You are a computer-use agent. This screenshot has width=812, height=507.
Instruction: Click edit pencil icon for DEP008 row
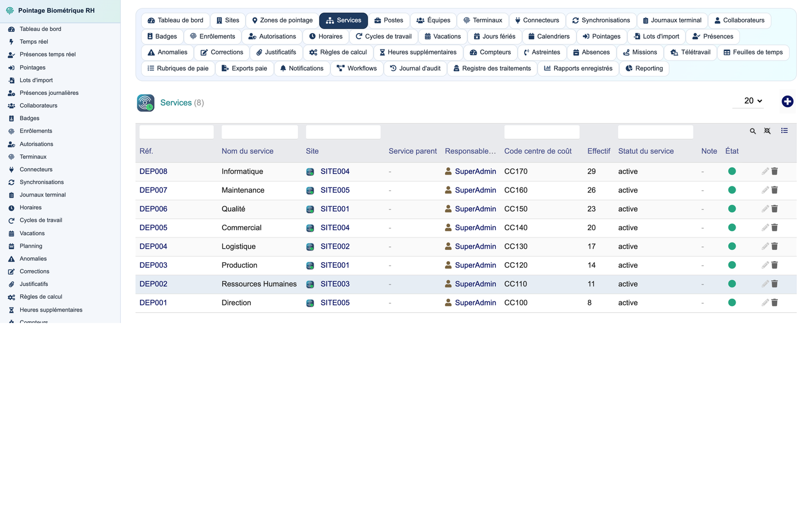765,171
